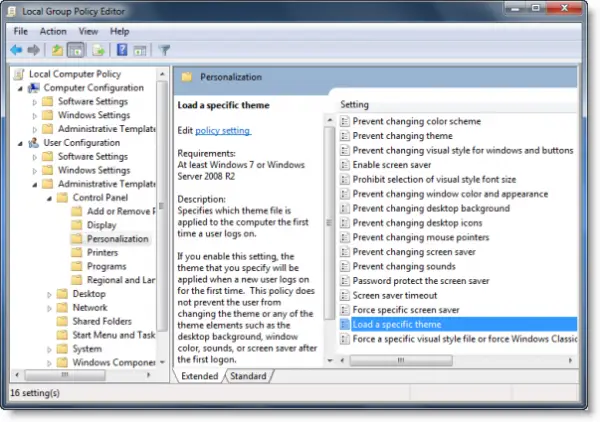Switch to the Extended tab
This screenshot has height=422, width=600.
click(x=199, y=376)
